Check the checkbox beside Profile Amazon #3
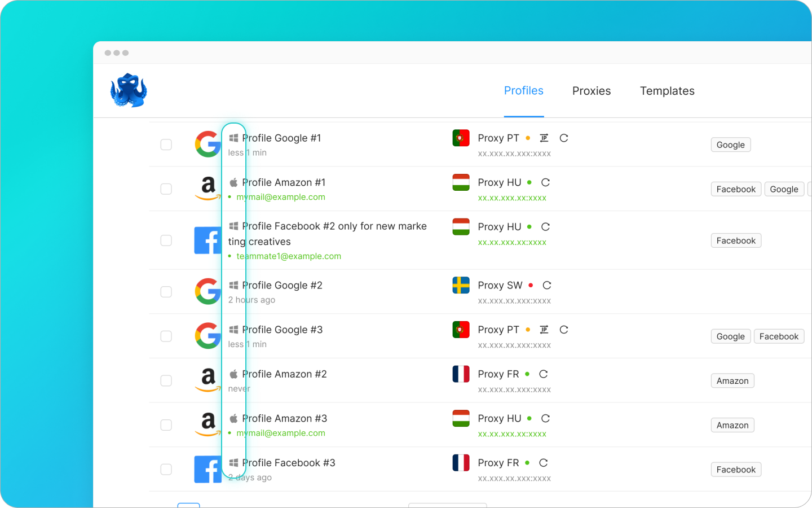 coord(166,425)
